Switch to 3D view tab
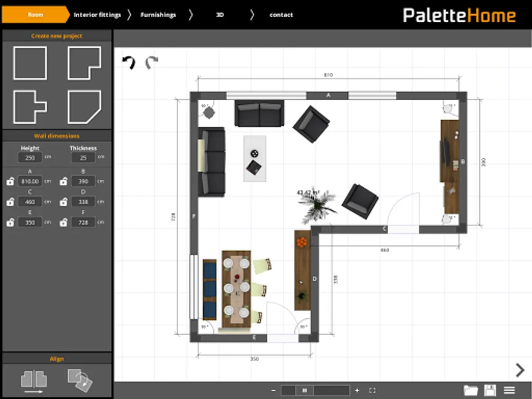The height and width of the screenshot is (399, 532). click(x=220, y=15)
